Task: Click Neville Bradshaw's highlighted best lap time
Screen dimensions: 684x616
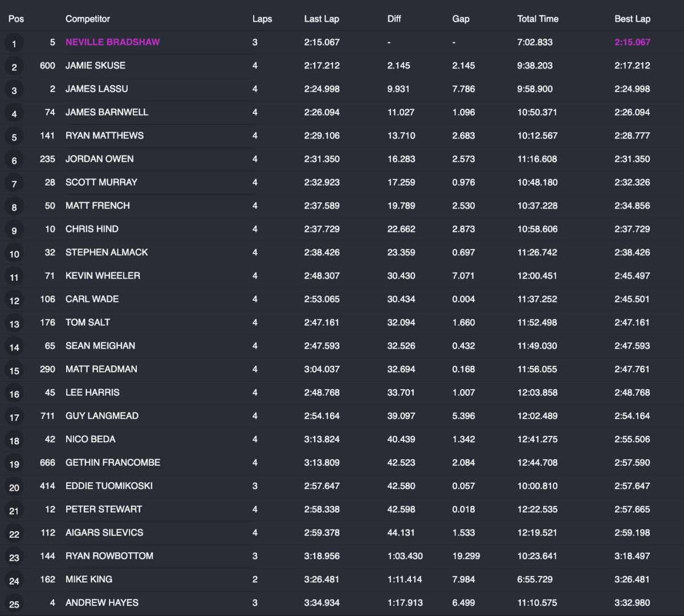Action: click(632, 42)
